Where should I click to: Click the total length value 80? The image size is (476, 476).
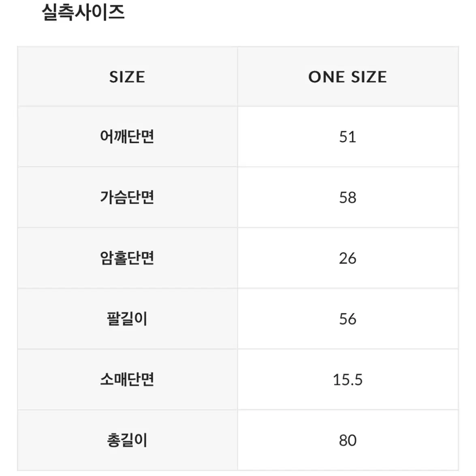(x=348, y=440)
